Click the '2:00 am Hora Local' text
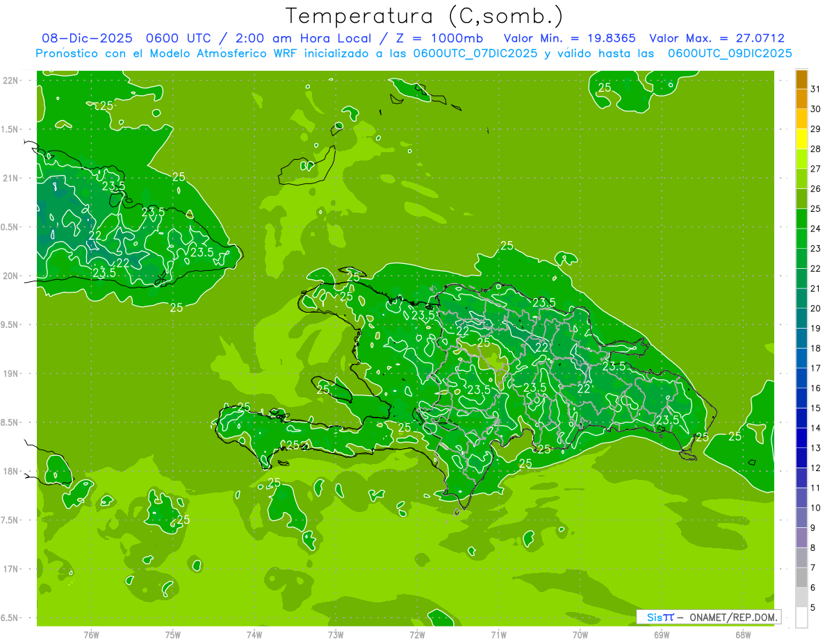 tap(303, 38)
